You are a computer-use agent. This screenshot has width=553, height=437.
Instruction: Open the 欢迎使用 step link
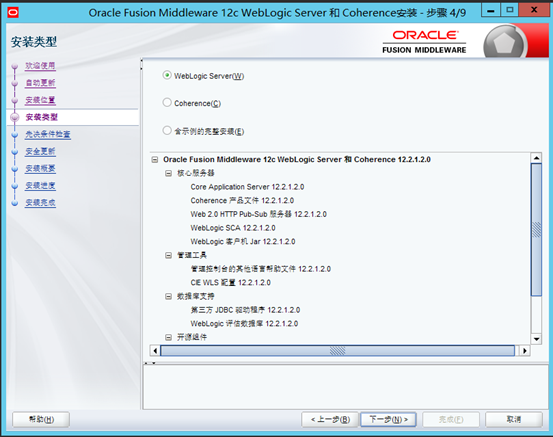(x=40, y=66)
